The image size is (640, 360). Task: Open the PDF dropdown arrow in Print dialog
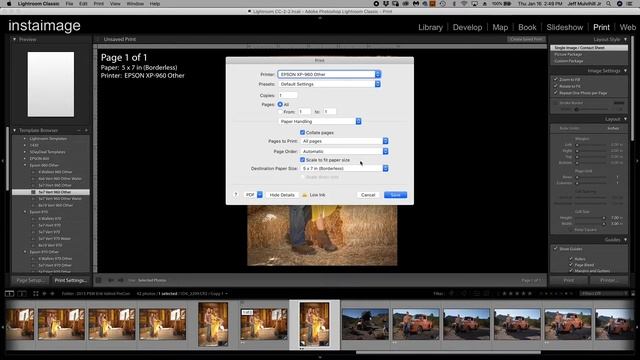pos(260,195)
